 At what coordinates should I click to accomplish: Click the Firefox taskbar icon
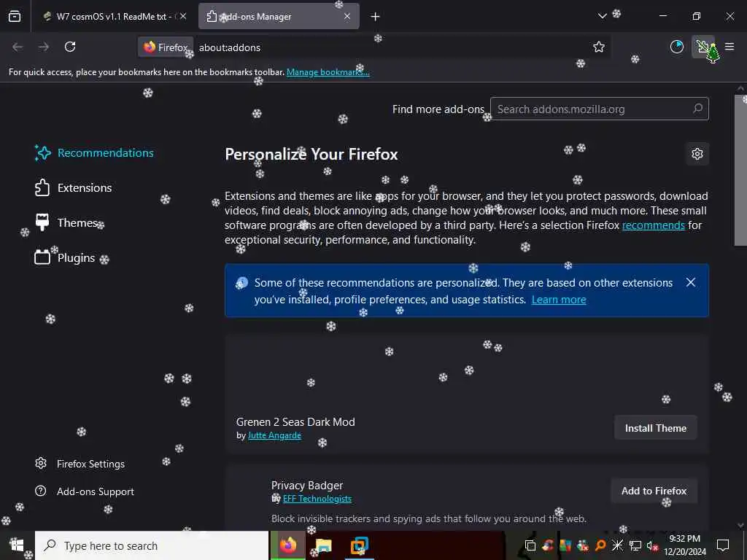(288, 545)
